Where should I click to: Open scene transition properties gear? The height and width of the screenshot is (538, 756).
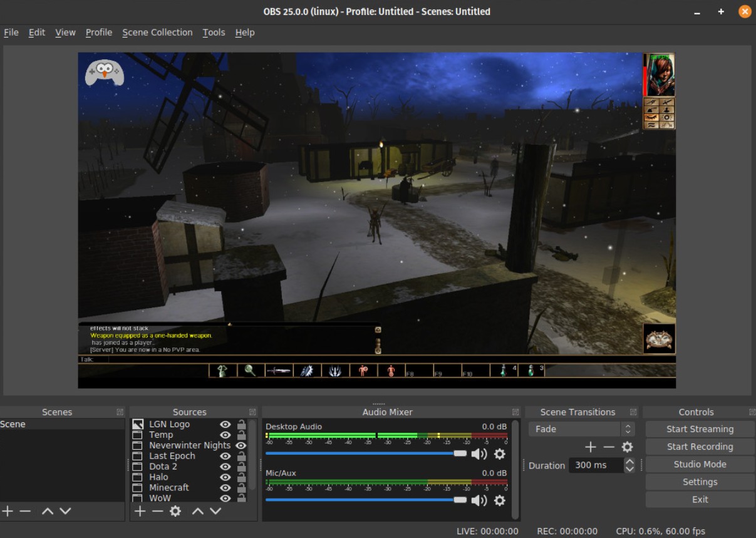point(627,447)
